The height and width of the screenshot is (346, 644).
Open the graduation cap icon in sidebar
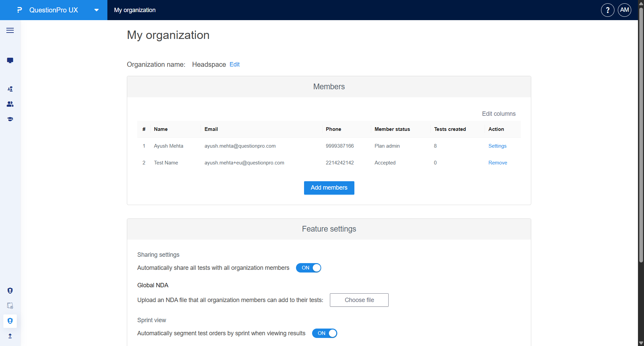pos(10,119)
